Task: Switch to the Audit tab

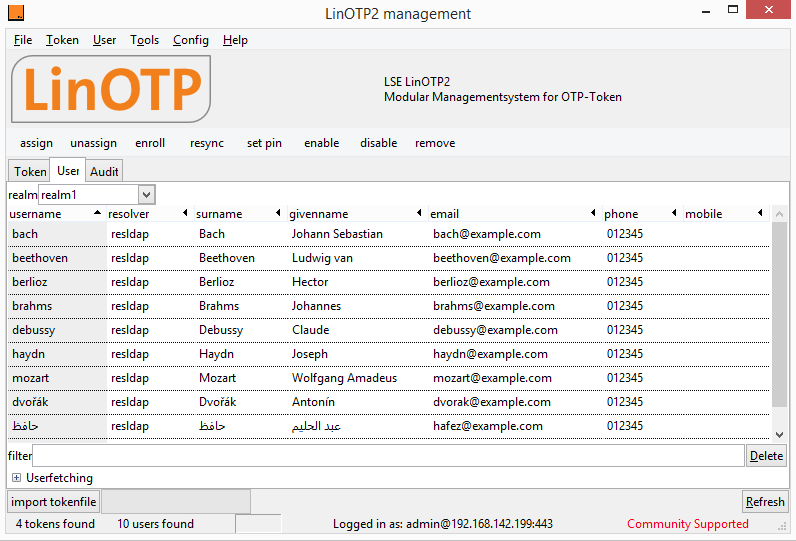Action: pyautogui.click(x=105, y=172)
